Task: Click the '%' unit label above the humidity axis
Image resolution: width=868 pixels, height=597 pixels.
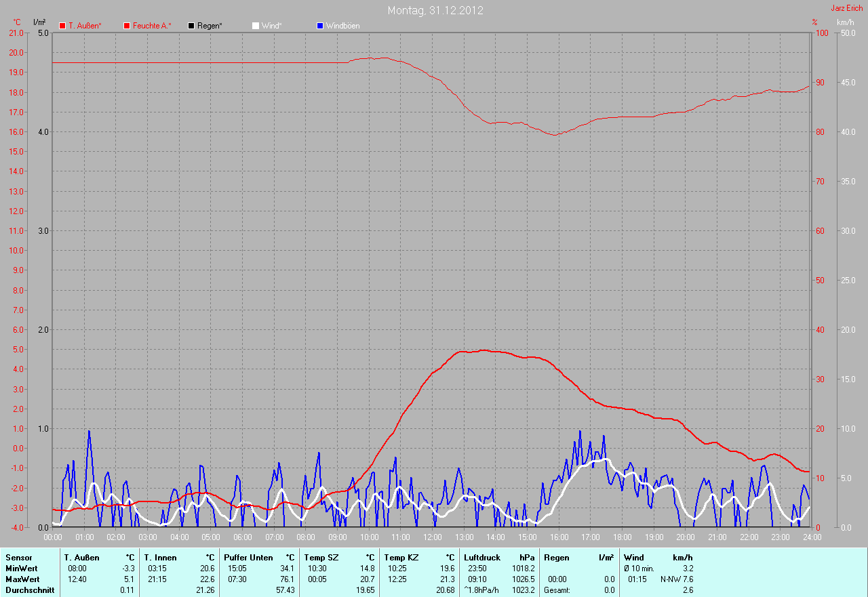Action: tap(815, 22)
